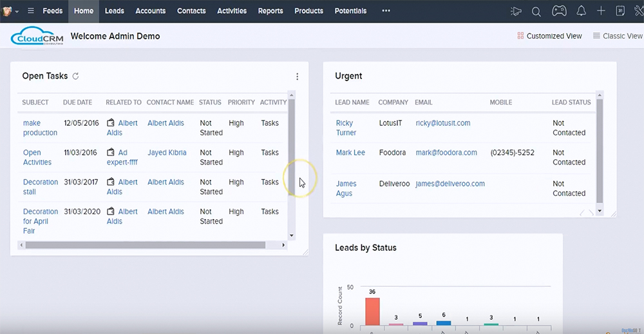Open the calendar icon in top bar
The height and width of the screenshot is (334, 644).
coord(620,11)
